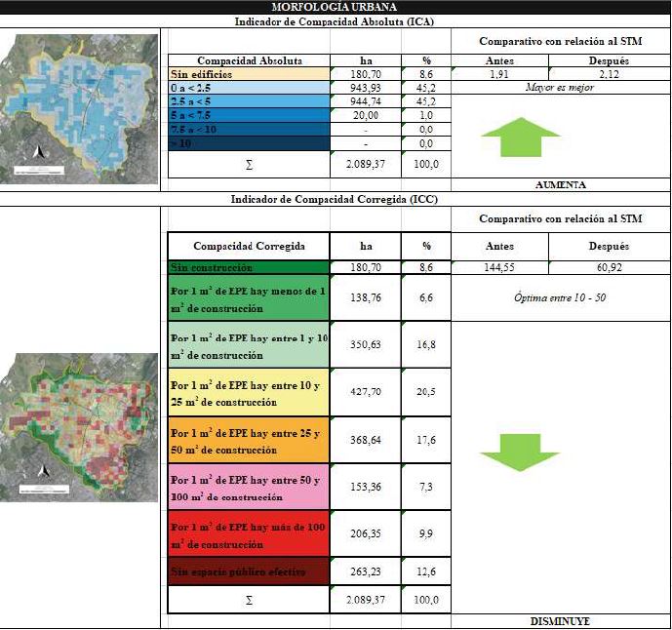The height and width of the screenshot is (630, 672).
Task: Click the orange 'entre 25 y 50 m²' legend cell
Action: point(248,441)
